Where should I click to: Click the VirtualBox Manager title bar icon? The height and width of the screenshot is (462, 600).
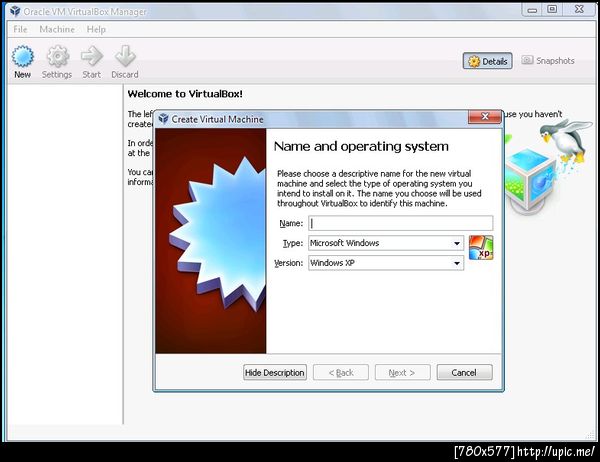click(x=15, y=11)
